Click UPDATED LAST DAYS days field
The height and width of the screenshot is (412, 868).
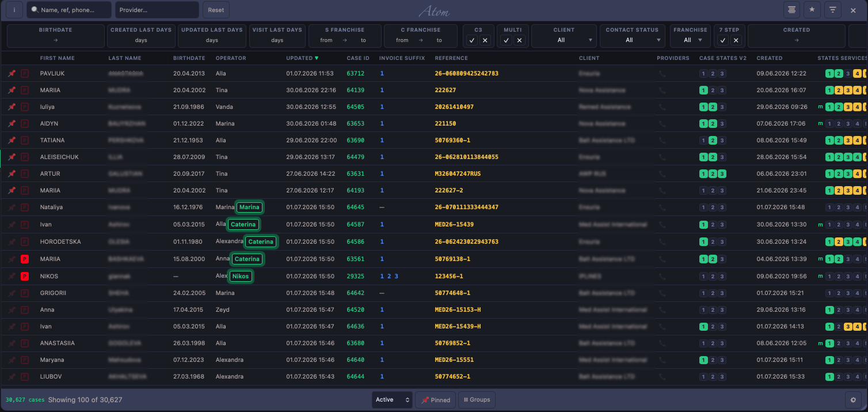tap(212, 40)
